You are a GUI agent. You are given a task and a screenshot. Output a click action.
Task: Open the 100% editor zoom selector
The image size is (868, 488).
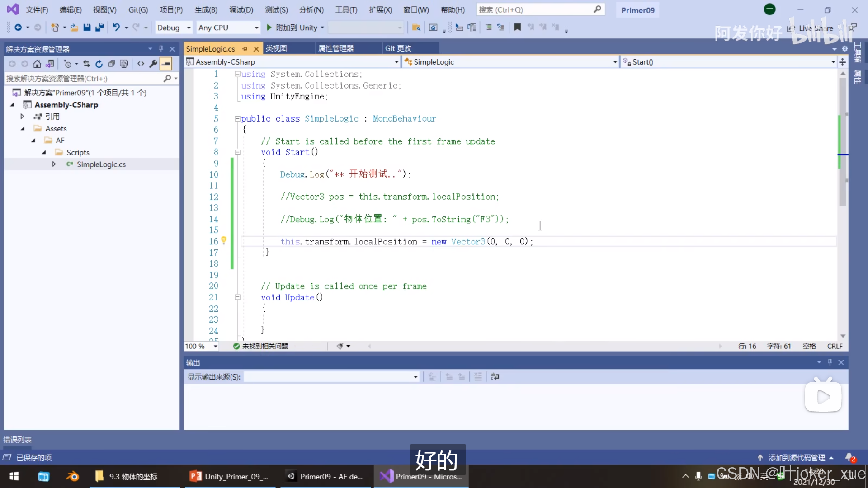tap(201, 346)
